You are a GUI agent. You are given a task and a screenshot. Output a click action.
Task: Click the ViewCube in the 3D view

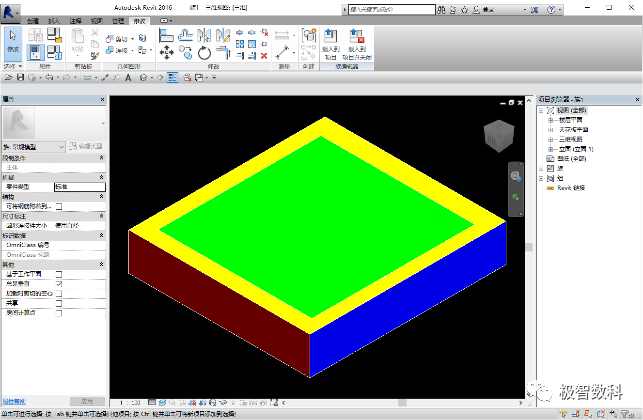pos(499,135)
